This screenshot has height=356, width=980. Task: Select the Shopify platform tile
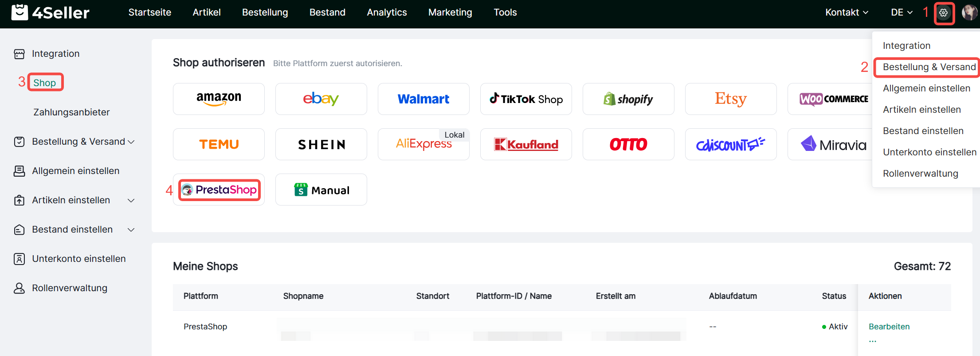tap(628, 99)
